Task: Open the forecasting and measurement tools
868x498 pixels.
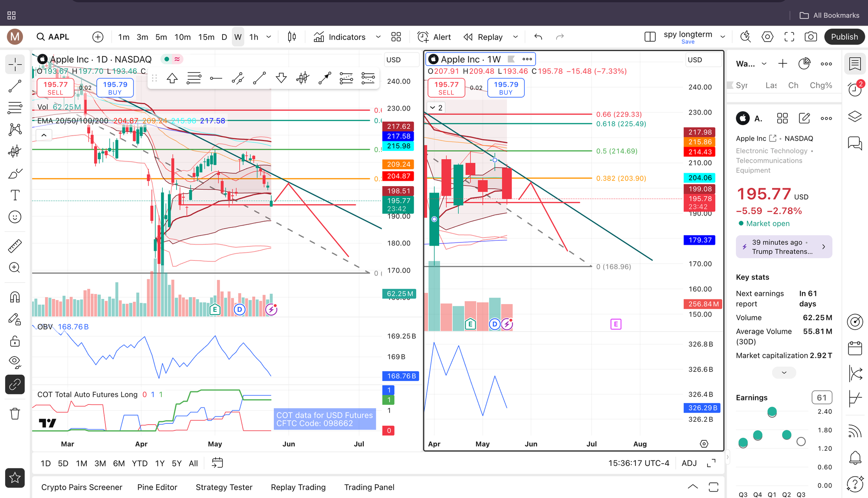Action: (15, 151)
